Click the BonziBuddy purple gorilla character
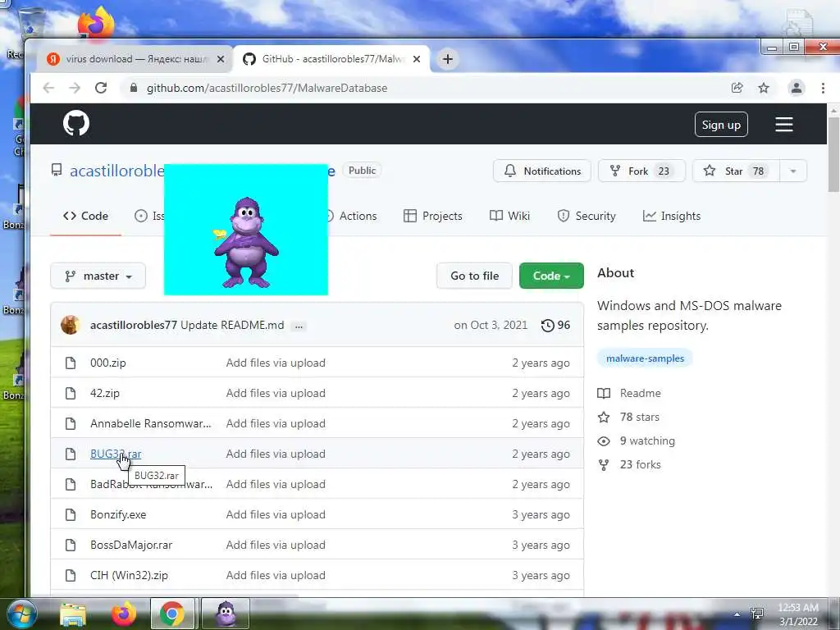Viewport: 840px width, 630px height. pos(246,242)
